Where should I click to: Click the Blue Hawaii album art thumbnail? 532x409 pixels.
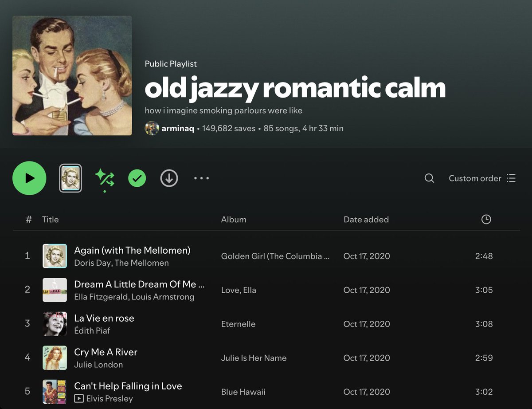55,392
